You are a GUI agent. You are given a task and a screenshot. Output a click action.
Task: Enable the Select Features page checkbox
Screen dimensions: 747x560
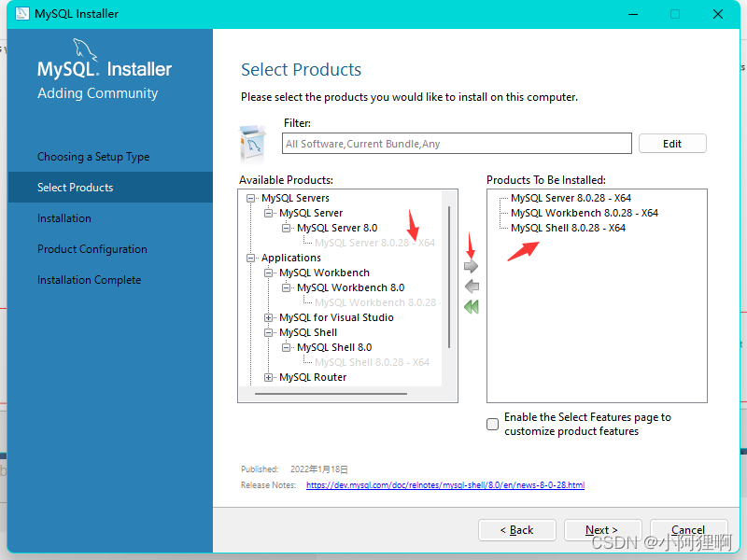pos(493,424)
